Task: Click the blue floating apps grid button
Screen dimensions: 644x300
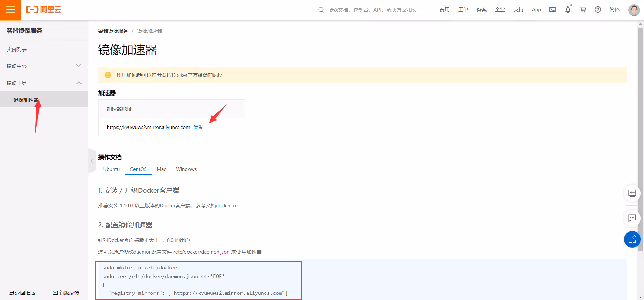Action: [632, 239]
